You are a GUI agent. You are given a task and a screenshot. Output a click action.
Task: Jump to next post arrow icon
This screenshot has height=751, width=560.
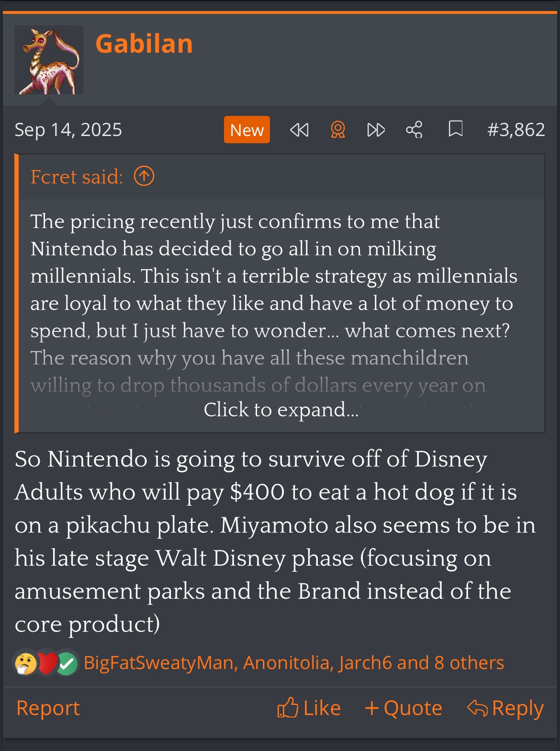coord(376,130)
